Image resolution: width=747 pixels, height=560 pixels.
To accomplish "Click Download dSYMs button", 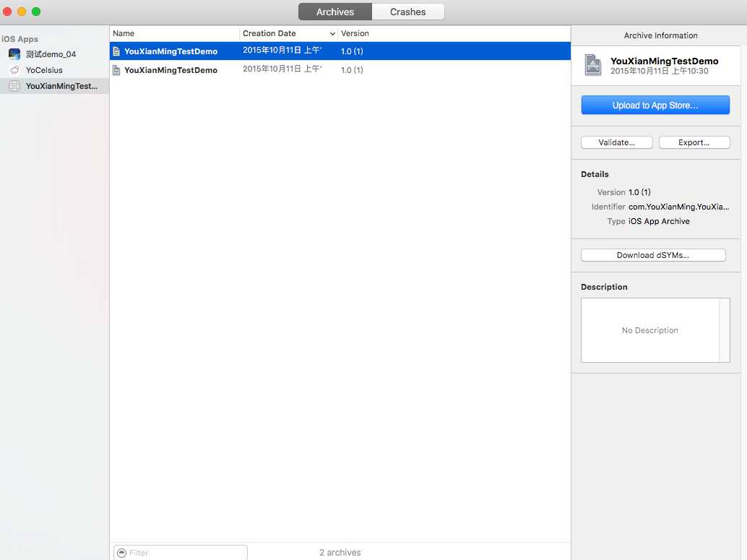I will pyautogui.click(x=653, y=256).
